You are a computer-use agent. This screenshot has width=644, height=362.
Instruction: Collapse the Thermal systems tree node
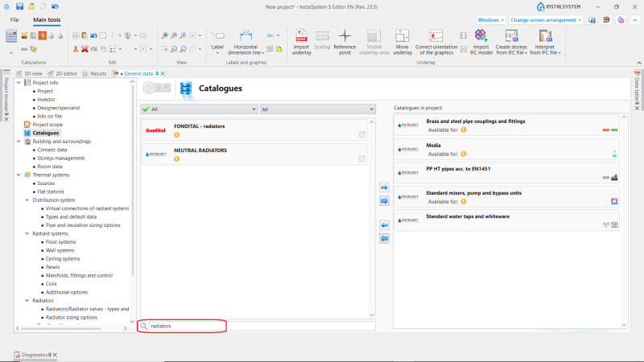click(19, 175)
